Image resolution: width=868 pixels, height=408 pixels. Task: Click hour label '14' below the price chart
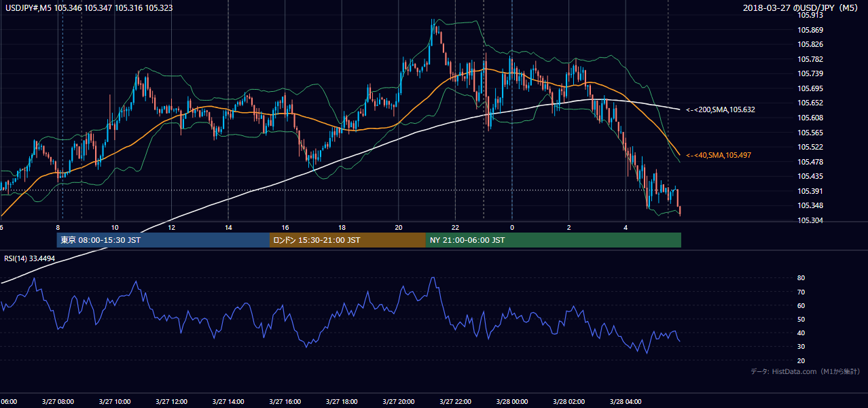point(228,227)
